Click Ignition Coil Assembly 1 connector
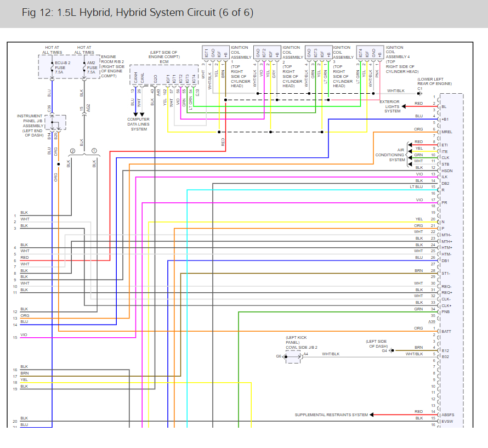This screenshot has height=448, width=488. (216, 52)
